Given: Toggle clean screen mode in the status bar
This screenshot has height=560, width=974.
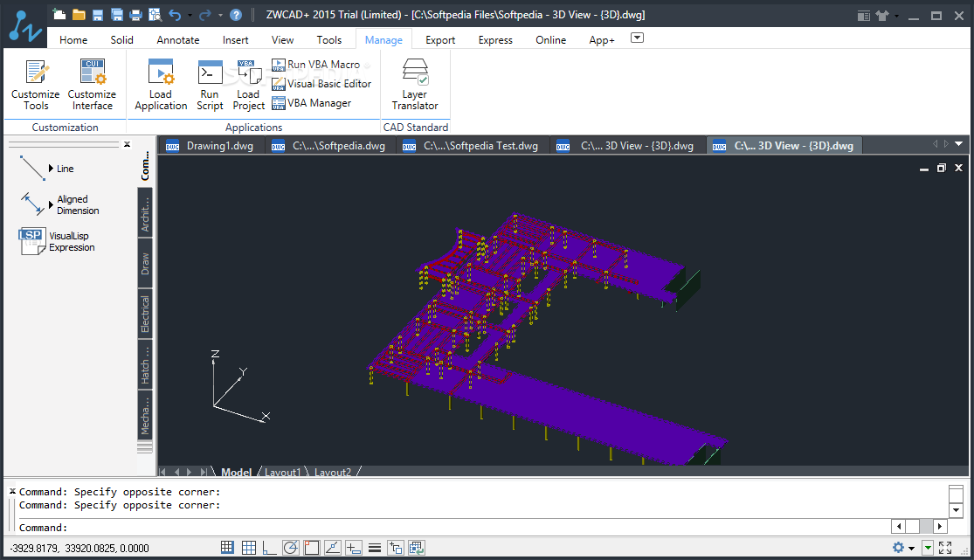Looking at the screenshot, I should point(945,548).
